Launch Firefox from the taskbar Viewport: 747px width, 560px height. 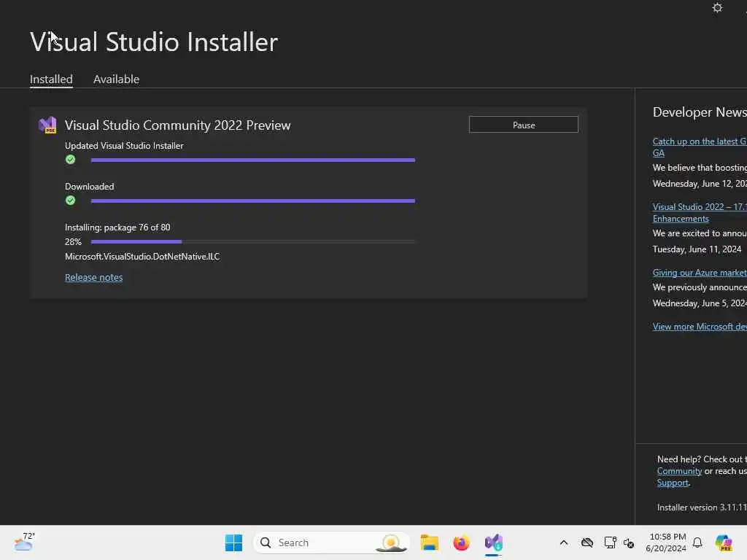pos(461,542)
